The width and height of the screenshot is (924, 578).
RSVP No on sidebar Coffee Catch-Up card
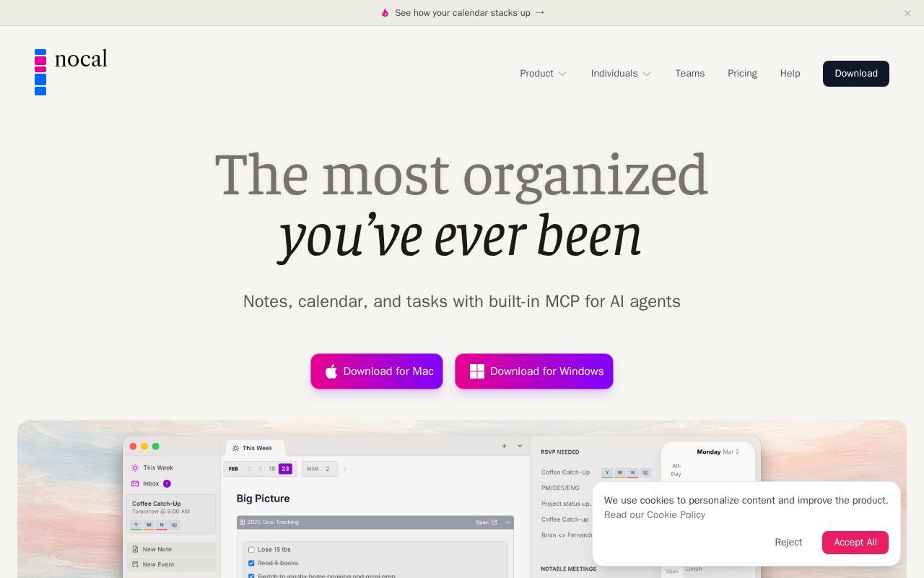tap(162, 525)
